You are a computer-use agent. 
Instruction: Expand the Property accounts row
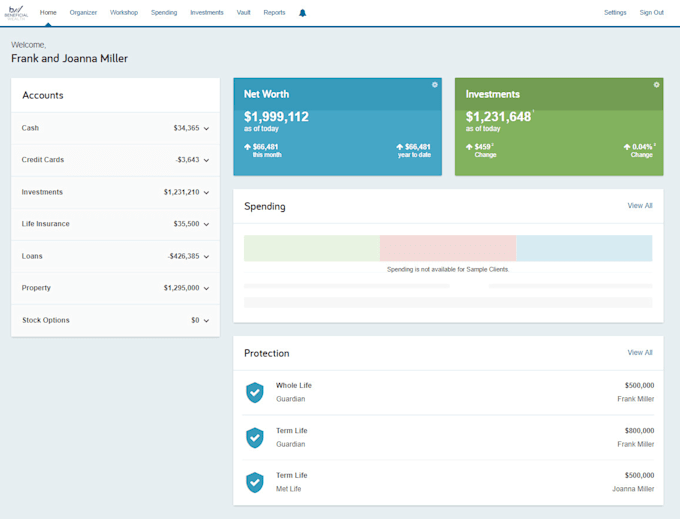(x=207, y=289)
